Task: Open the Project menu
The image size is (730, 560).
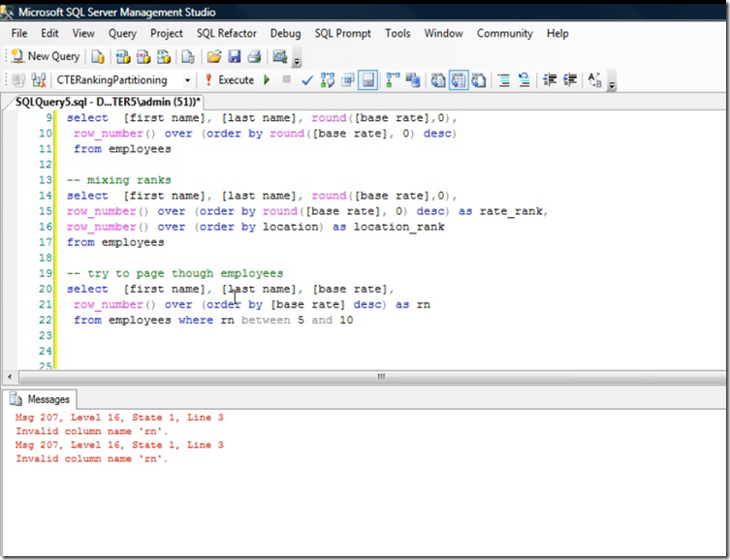Action: pyautogui.click(x=166, y=34)
